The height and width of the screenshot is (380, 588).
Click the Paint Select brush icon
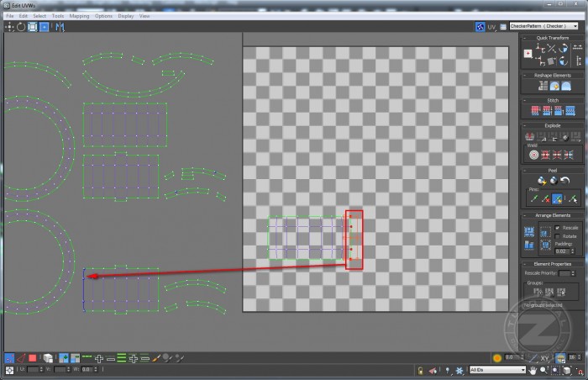pos(156,358)
